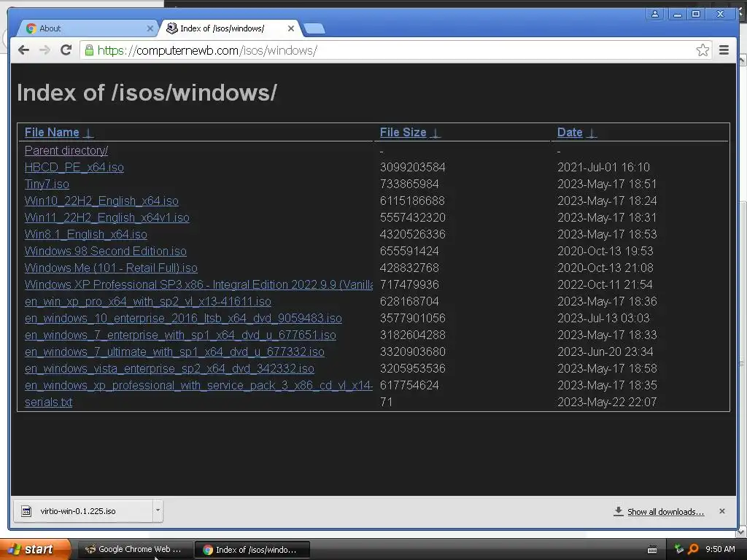Open the Parent directory/ link

(x=66, y=150)
